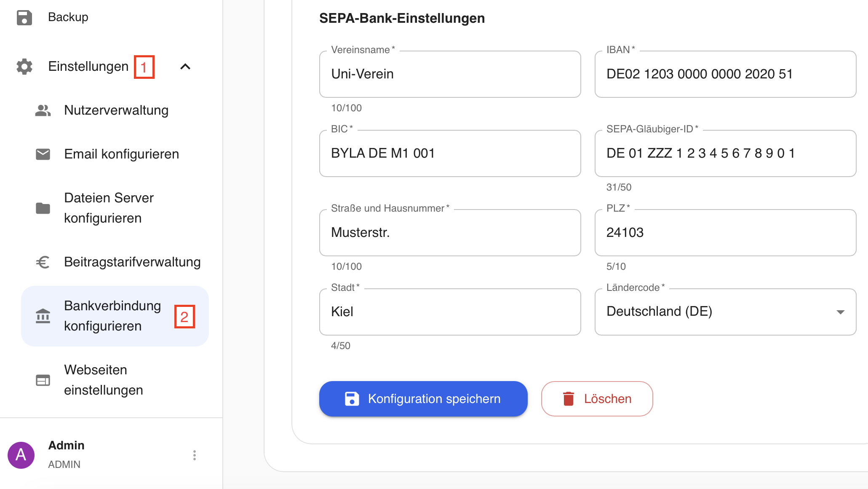Click the Nutzerverwaltung people icon
The height and width of the screenshot is (489, 868).
coord(43,110)
